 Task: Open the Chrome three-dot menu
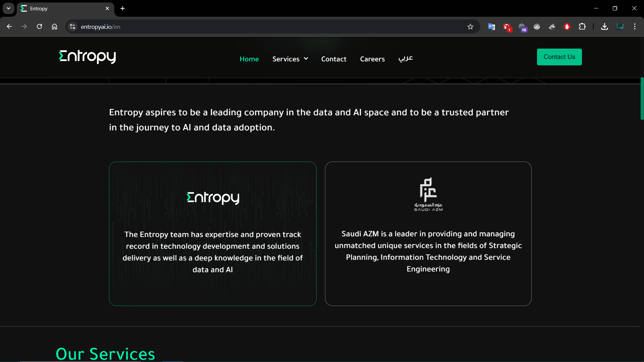[x=635, y=26]
